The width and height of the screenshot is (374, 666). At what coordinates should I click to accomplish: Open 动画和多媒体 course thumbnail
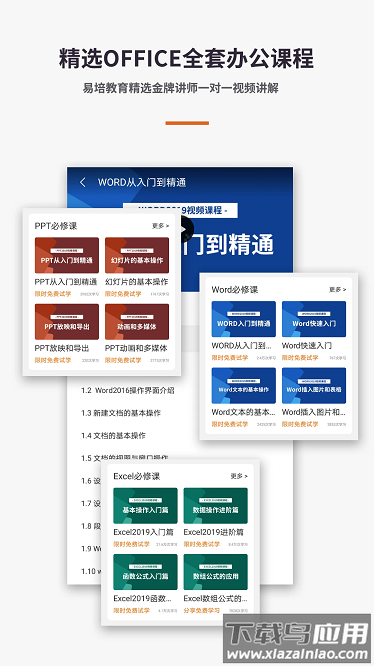[x=137, y=322]
